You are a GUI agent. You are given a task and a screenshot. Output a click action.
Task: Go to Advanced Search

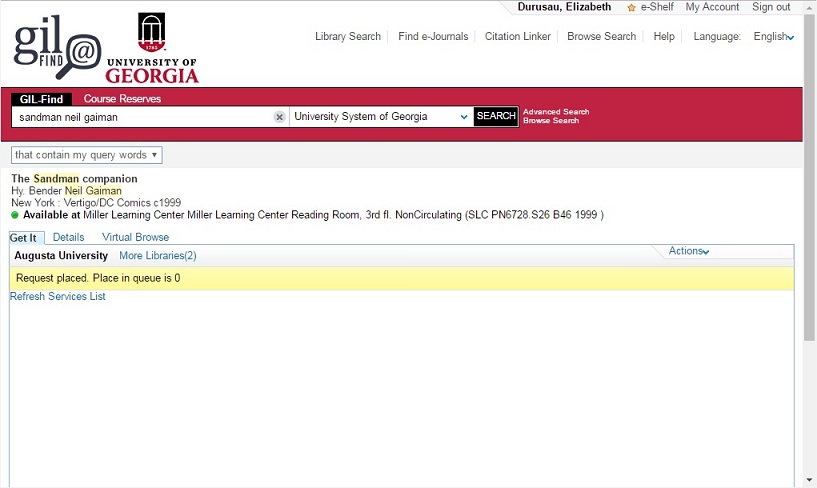tap(556, 112)
